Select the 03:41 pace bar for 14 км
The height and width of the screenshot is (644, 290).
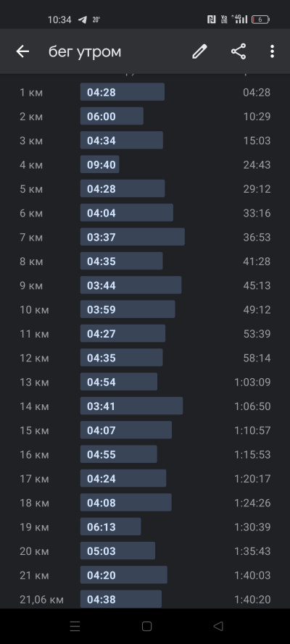pyautogui.click(x=131, y=406)
